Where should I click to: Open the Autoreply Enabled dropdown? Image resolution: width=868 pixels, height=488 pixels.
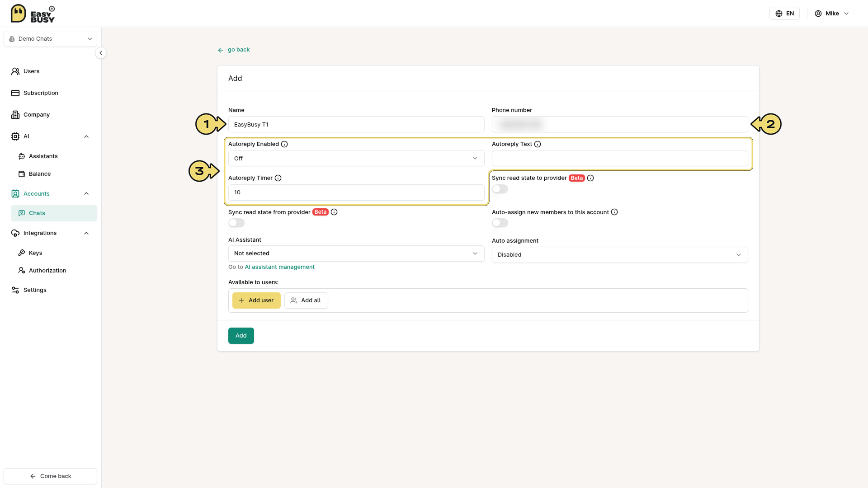[x=356, y=159]
